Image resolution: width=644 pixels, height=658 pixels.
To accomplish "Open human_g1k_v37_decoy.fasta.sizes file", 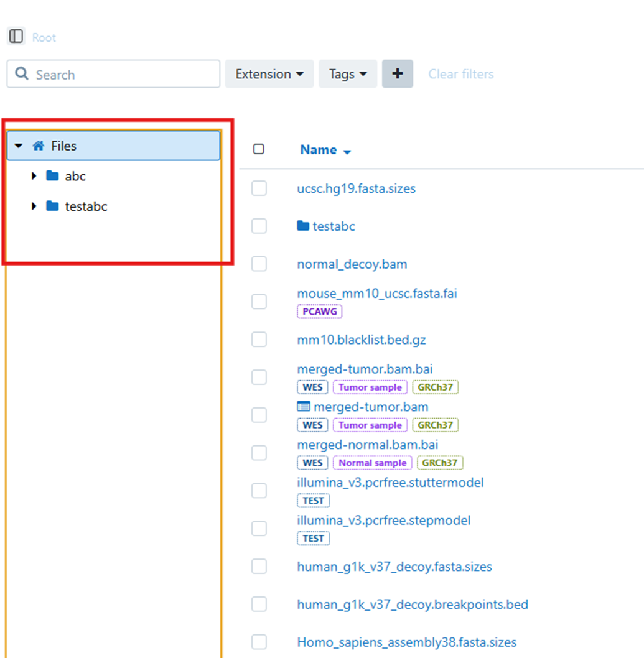I will [x=394, y=567].
